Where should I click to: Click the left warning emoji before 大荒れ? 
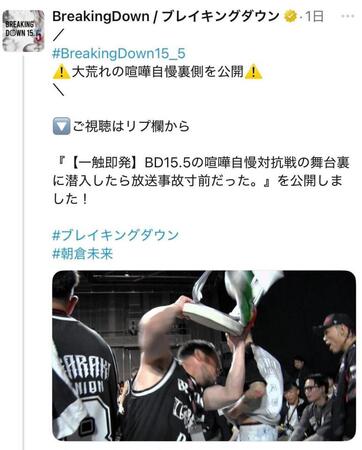coord(61,72)
